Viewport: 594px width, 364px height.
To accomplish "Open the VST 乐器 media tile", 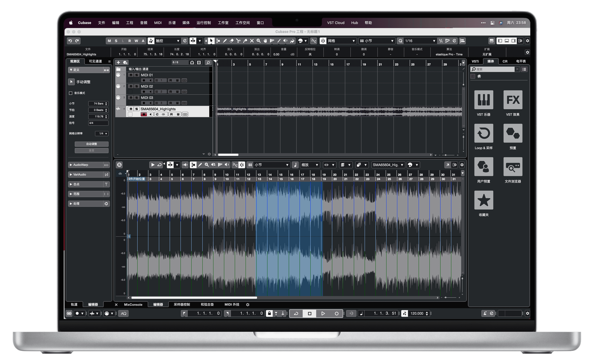I will 484,100.
